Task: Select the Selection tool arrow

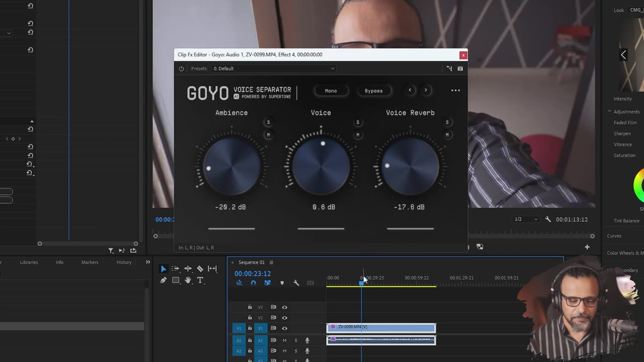Action: 163,269
